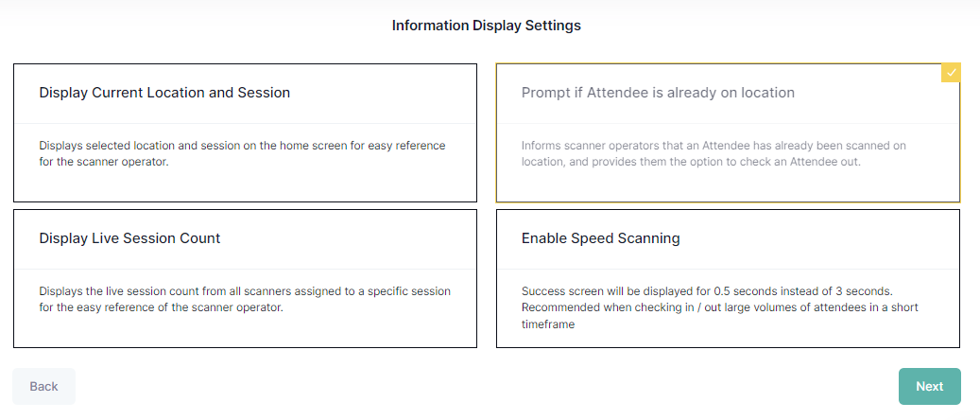Click the Information Display Settings heading
This screenshot has height=420, width=980.
pyautogui.click(x=486, y=26)
